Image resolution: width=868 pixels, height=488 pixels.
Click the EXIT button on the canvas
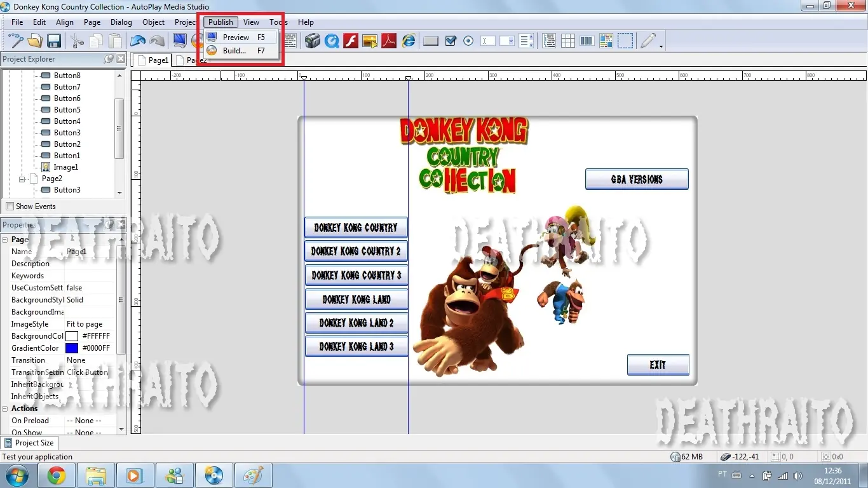(x=658, y=365)
